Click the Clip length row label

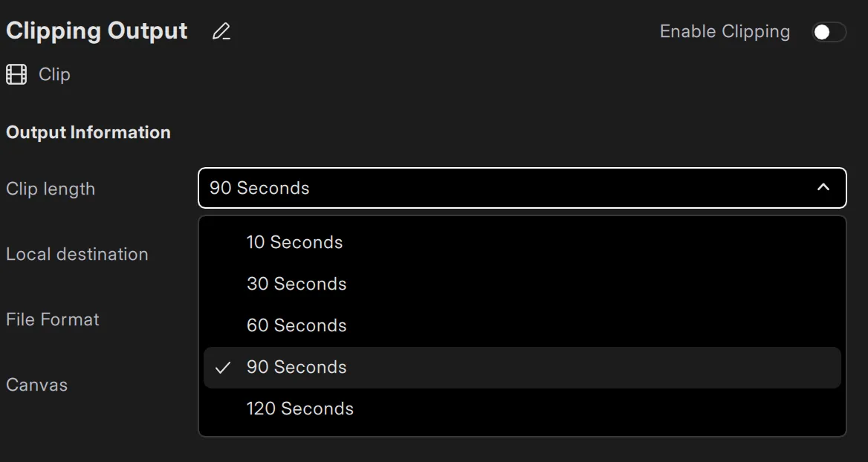point(50,189)
